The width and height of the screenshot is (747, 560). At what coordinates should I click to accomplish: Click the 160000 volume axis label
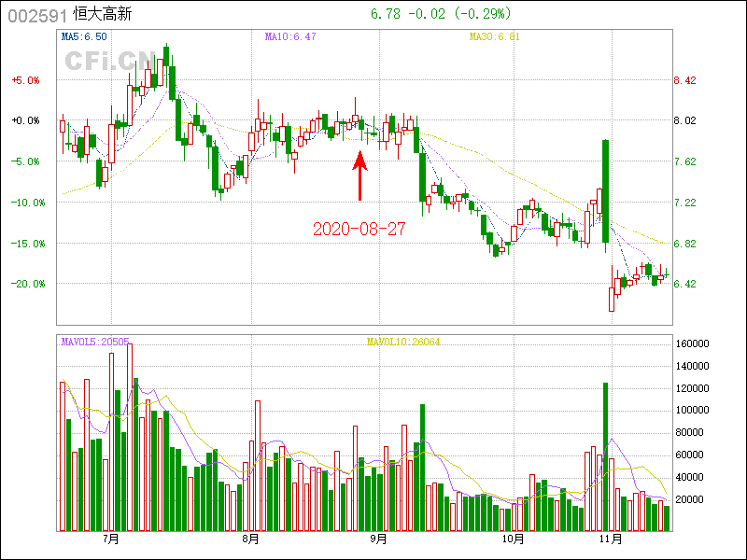694,343
